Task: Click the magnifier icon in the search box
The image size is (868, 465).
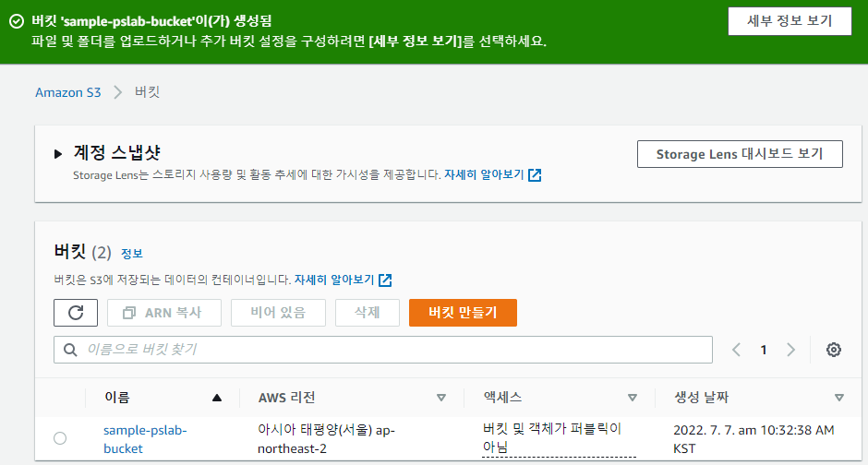Action: coord(70,350)
